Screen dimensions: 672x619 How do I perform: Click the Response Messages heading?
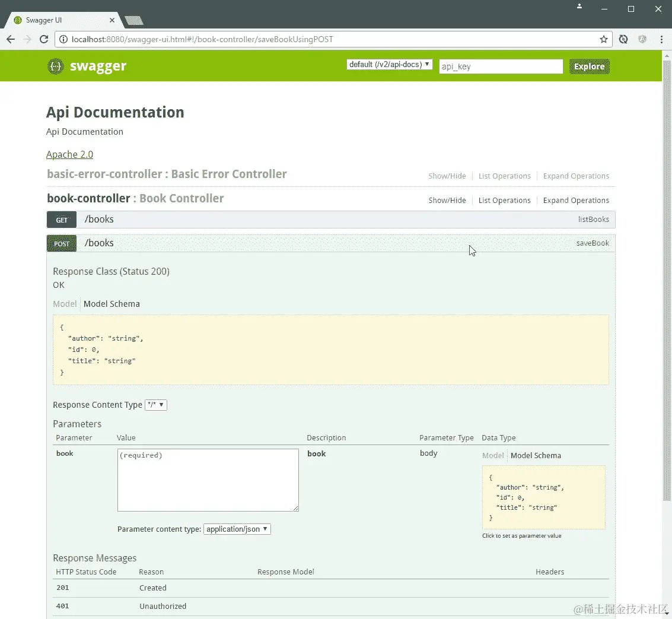click(95, 558)
